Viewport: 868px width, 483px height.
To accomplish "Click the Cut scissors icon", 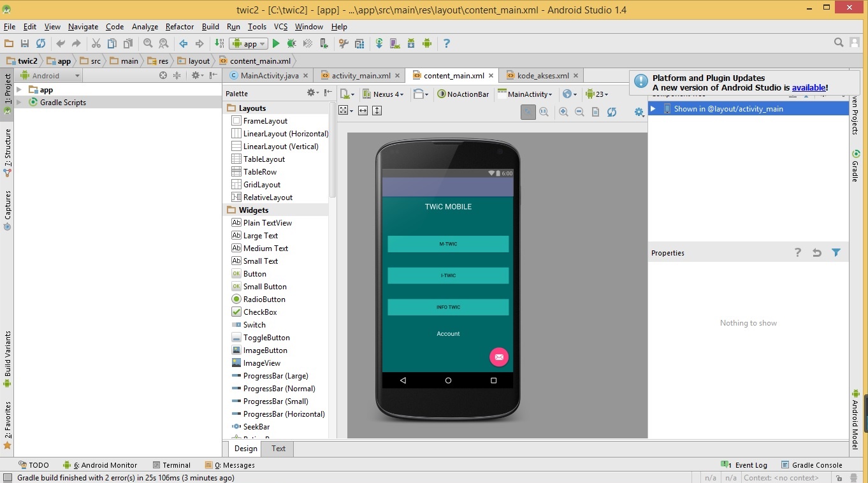I will [x=96, y=43].
